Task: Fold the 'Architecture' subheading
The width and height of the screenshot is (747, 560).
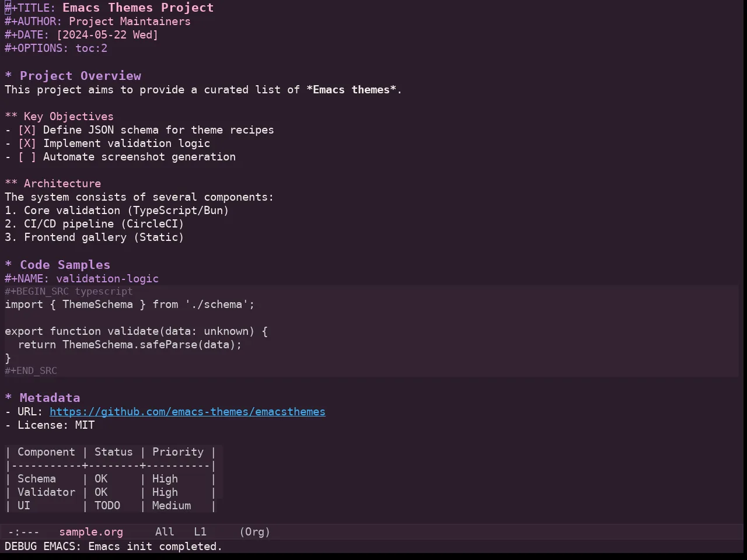Action: click(53, 184)
